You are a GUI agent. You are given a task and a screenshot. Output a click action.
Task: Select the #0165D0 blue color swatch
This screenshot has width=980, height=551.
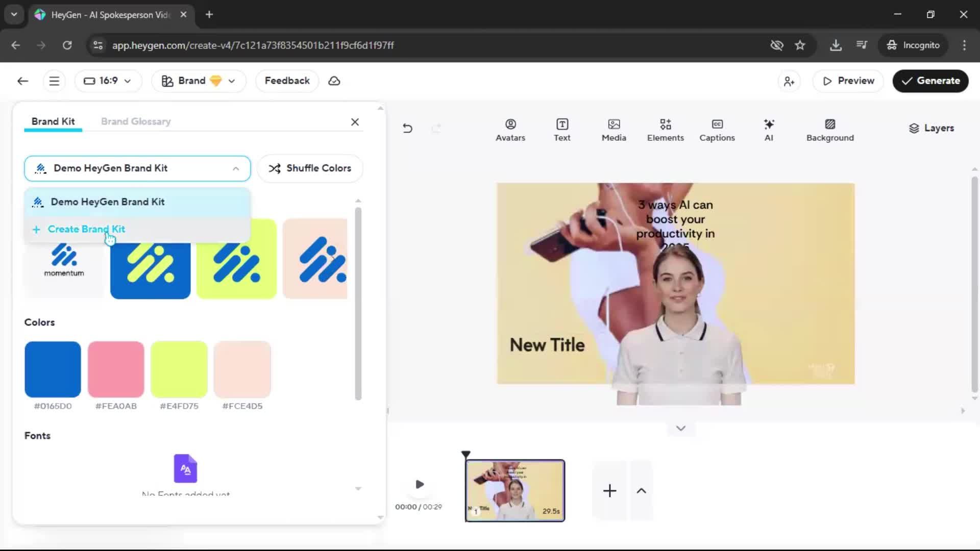53,369
